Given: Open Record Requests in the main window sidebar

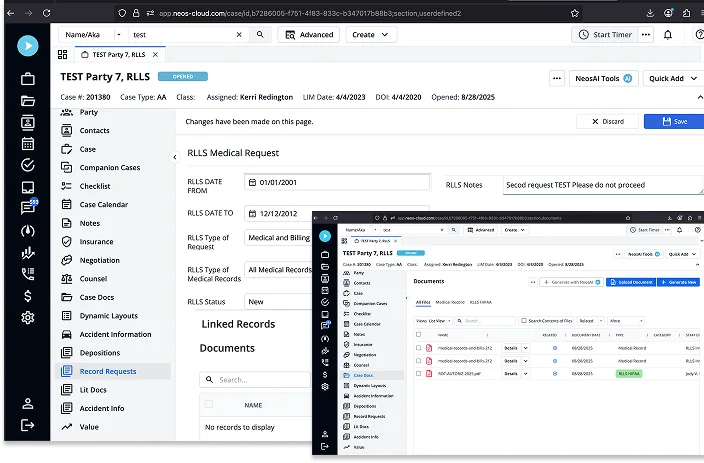Looking at the screenshot, I should pyautogui.click(x=113, y=371).
